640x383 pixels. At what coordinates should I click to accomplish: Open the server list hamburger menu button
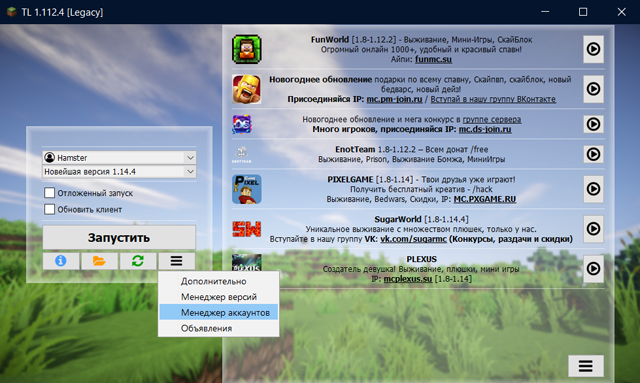[586, 365]
